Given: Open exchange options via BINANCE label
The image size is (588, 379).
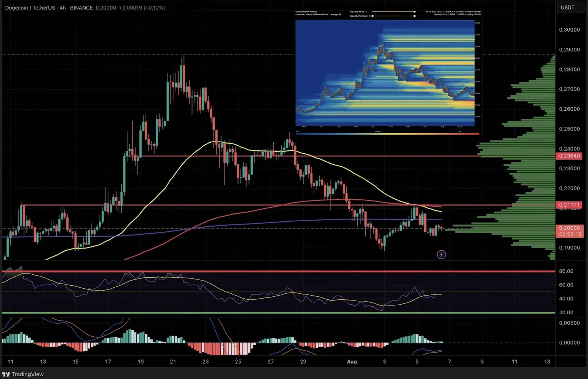Looking at the screenshot, I should tap(81, 8).
